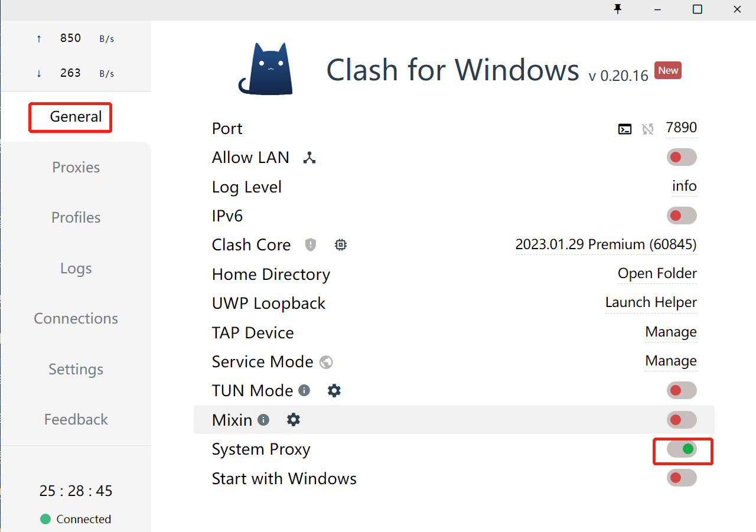The height and width of the screenshot is (532, 756).
Task: Click the info icon next to TUN Mode
Action: click(304, 390)
